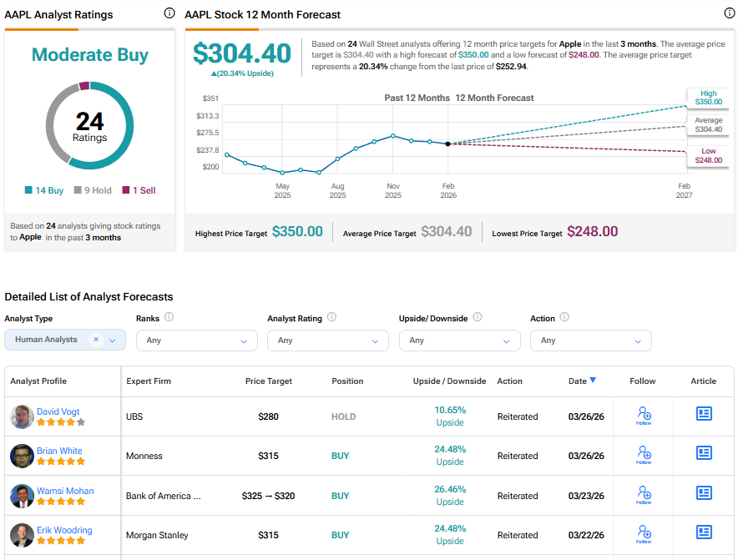Viewport: 738px width, 560px height.
Task: Open article for Erik Woodring's rating
Action: (704, 532)
